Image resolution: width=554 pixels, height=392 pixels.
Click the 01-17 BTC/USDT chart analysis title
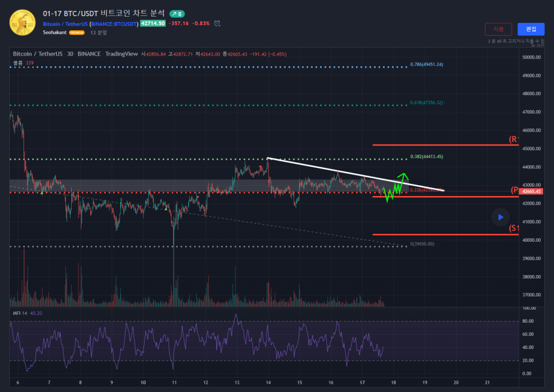[x=103, y=13]
